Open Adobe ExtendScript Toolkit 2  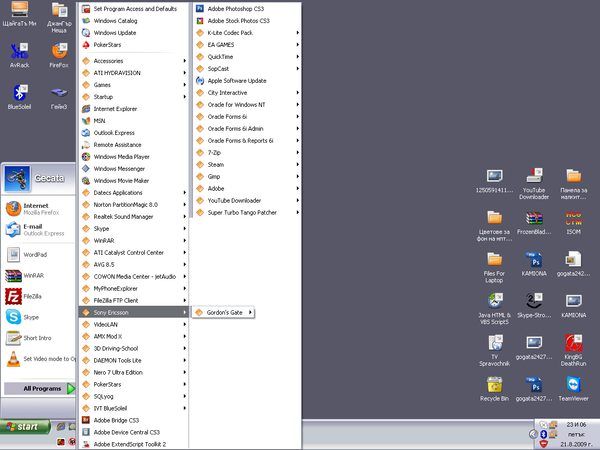point(134,444)
